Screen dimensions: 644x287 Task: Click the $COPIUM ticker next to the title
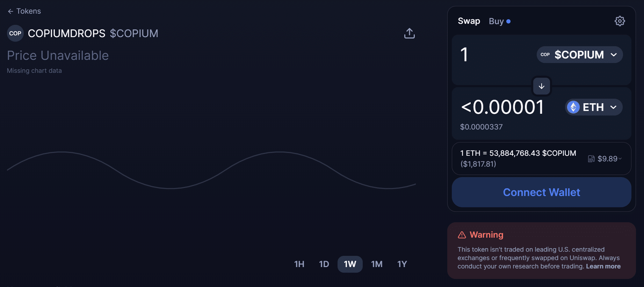pos(134,33)
